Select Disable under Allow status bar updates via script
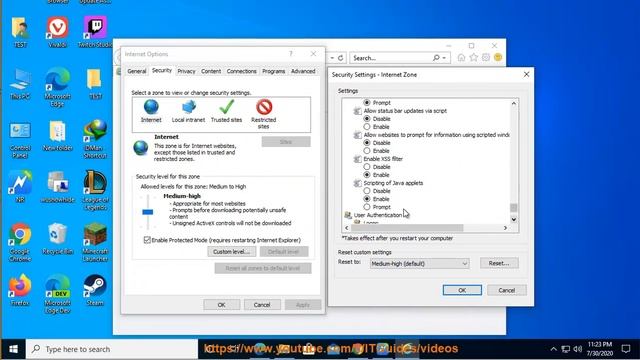This screenshot has width=640, height=360. click(367, 118)
